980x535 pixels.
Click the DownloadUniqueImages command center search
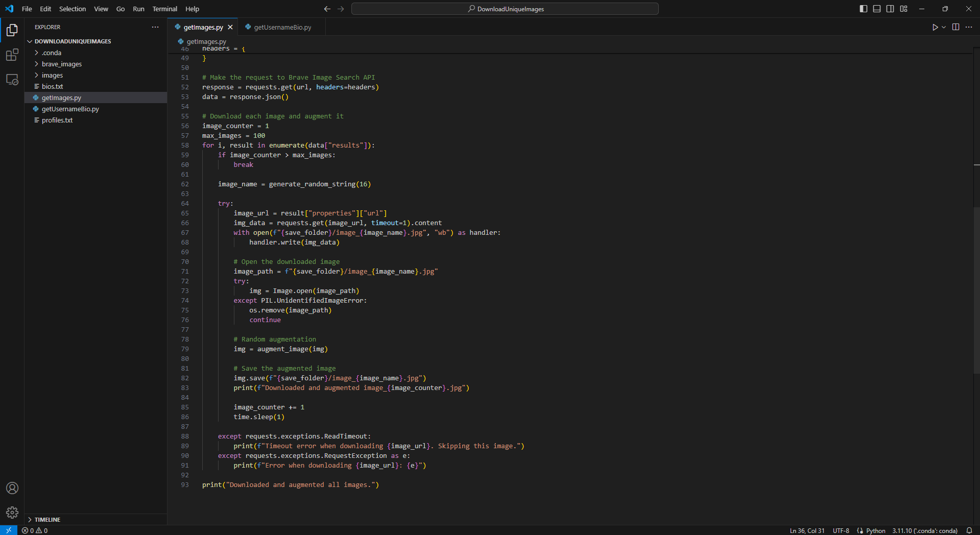coord(505,9)
